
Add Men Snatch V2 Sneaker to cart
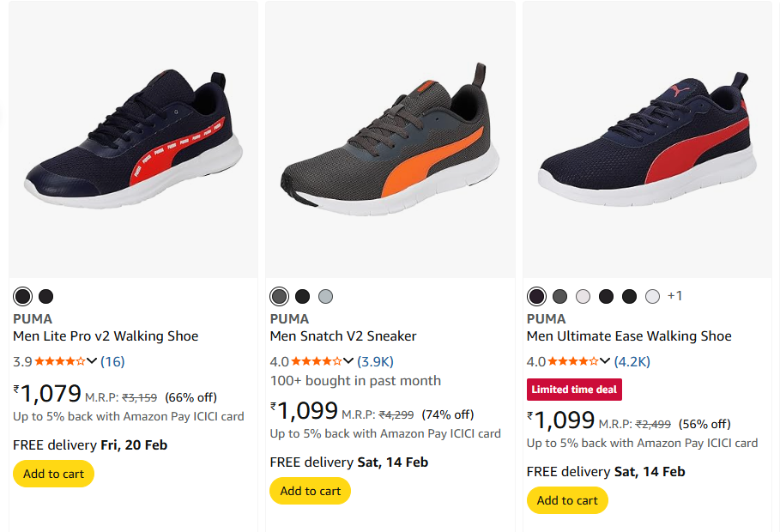(310, 491)
